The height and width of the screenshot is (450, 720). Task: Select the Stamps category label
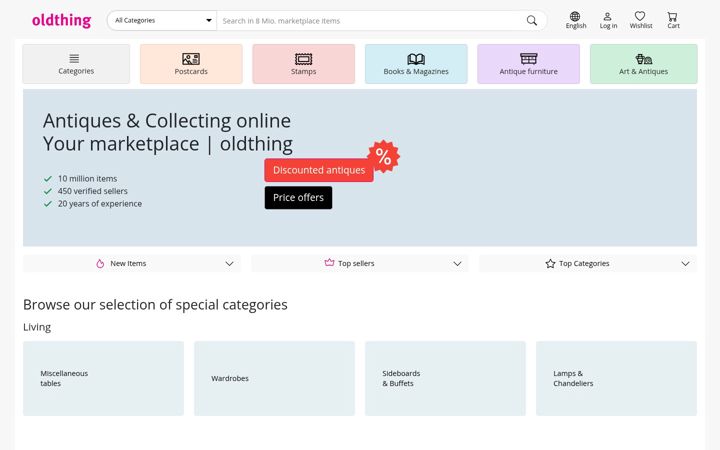click(x=304, y=72)
